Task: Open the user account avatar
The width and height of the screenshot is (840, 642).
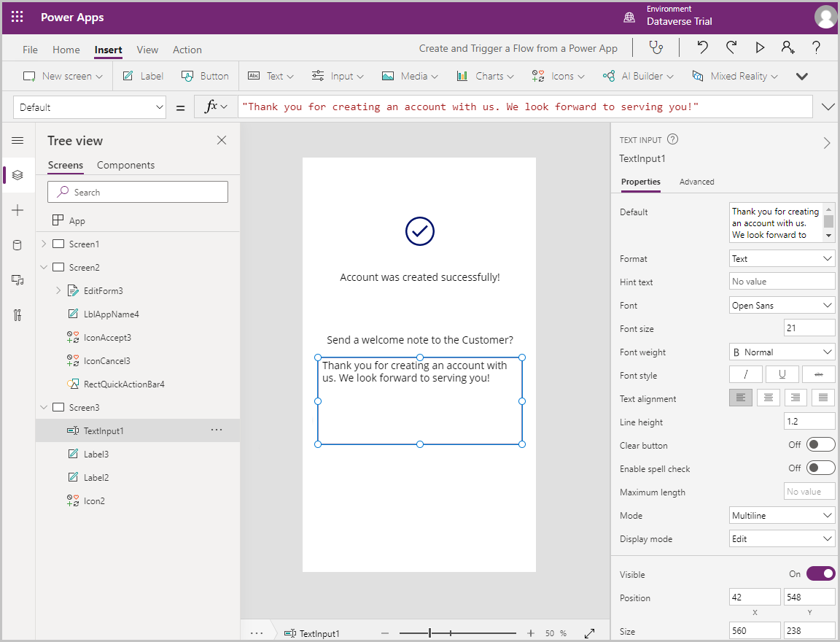Action: pyautogui.click(x=825, y=16)
